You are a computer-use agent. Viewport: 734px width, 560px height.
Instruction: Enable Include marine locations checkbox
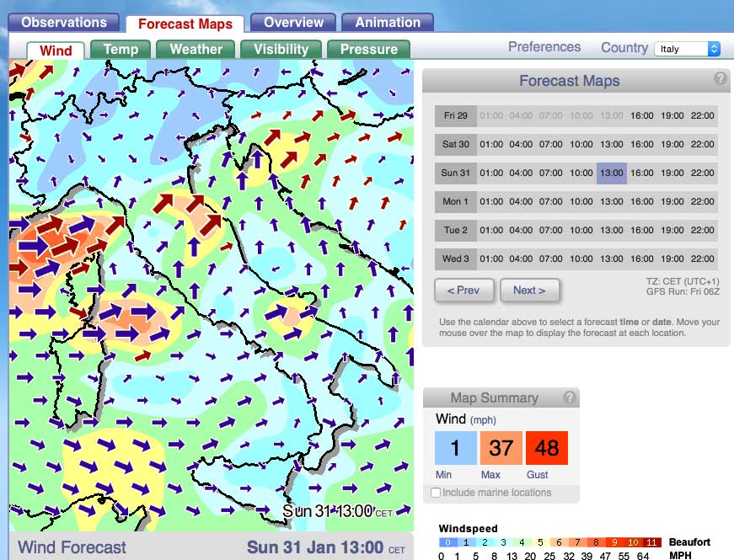[436, 493]
